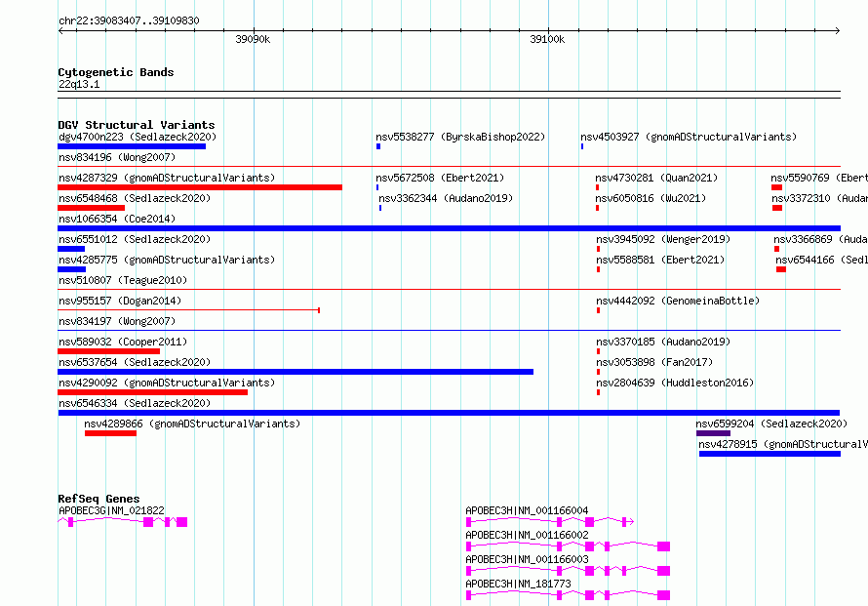Select the blue dgv4700n223 variant bar
Image resolution: width=868 pixels, height=606 pixels.
132,146
